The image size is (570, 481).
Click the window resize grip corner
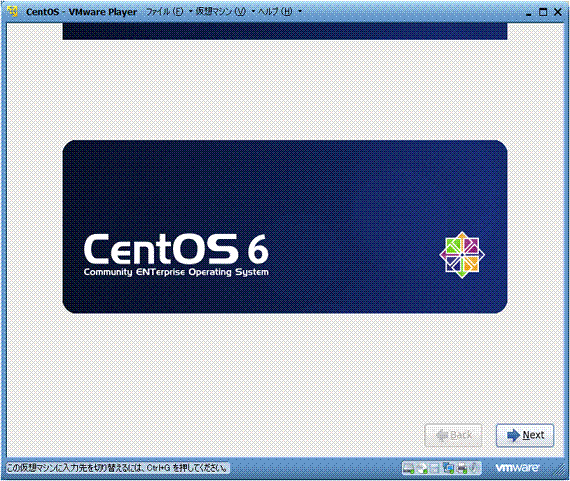(x=562, y=472)
